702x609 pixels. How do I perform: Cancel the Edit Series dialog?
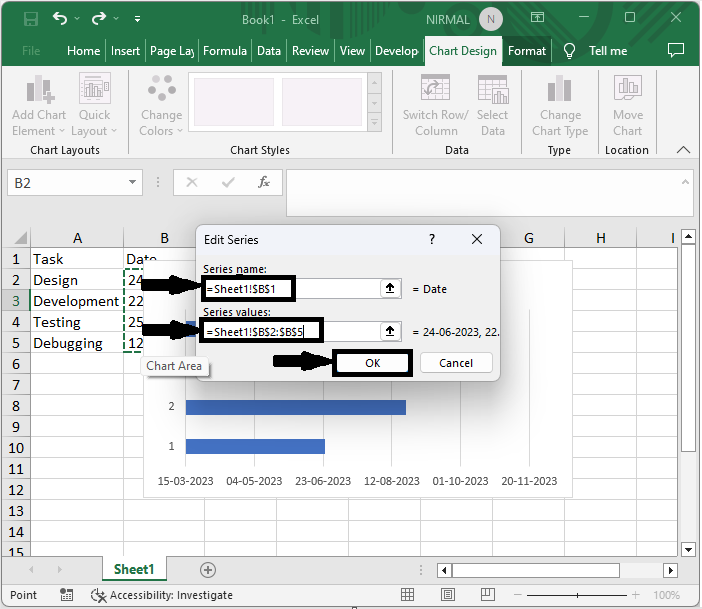point(455,363)
